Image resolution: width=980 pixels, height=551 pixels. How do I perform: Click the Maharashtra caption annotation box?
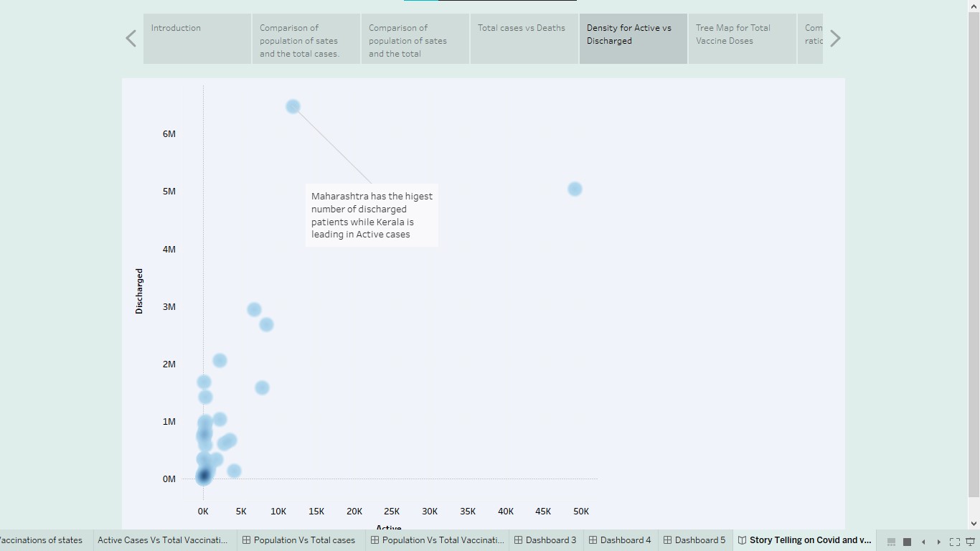pos(371,215)
